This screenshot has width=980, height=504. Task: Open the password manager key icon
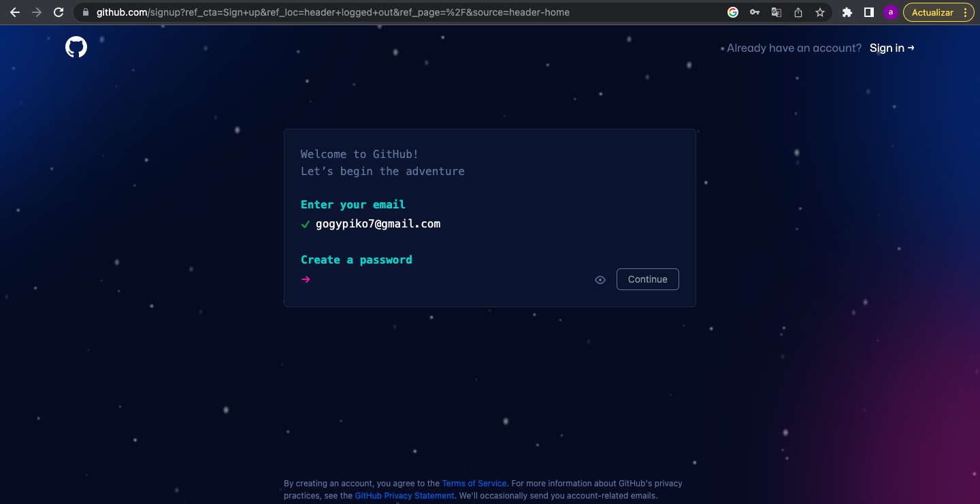point(755,12)
